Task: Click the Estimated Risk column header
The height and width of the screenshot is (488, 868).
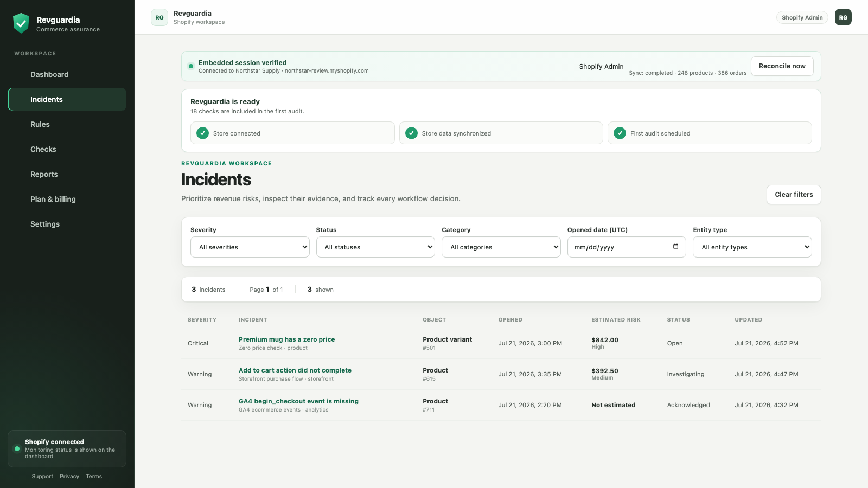Action: click(x=616, y=320)
